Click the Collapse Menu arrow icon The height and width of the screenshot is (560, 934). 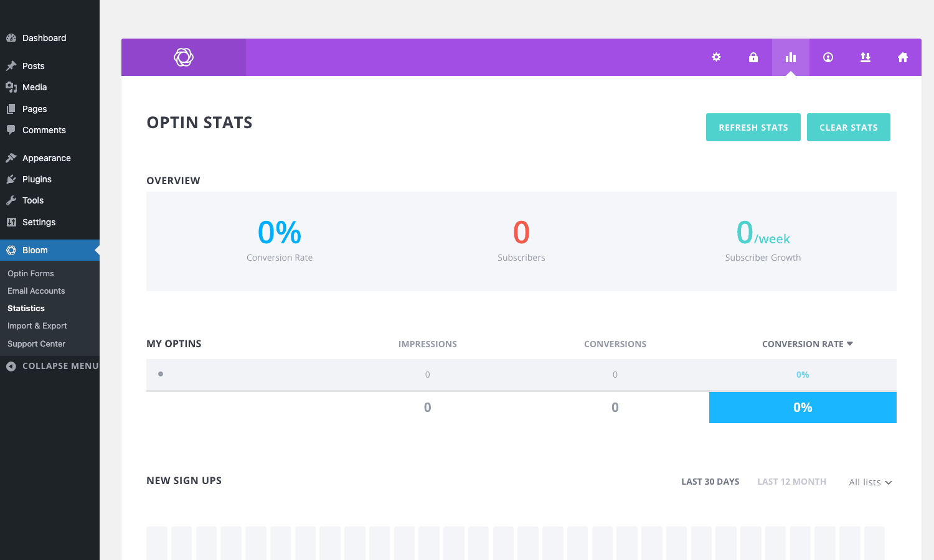tap(11, 366)
